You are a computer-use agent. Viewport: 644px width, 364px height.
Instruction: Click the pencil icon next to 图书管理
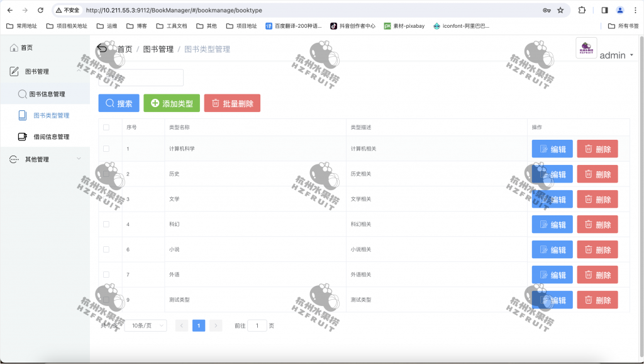14,71
